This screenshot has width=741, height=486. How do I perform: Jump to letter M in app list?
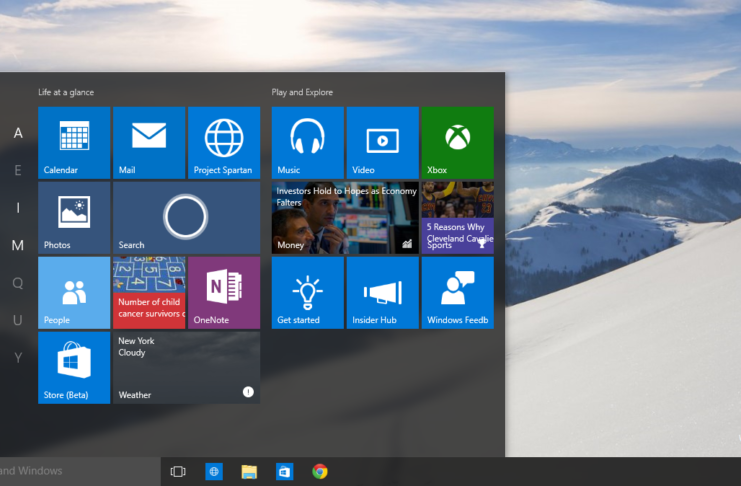(17, 245)
